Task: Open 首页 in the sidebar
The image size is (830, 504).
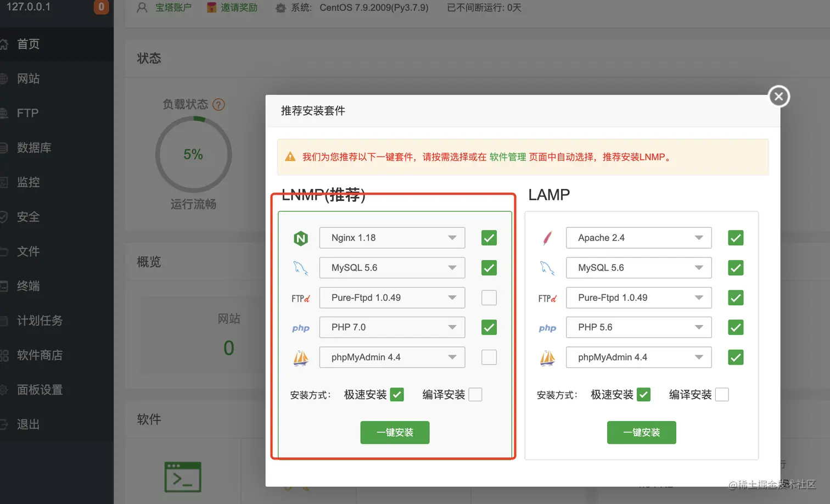Action: (x=57, y=44)
